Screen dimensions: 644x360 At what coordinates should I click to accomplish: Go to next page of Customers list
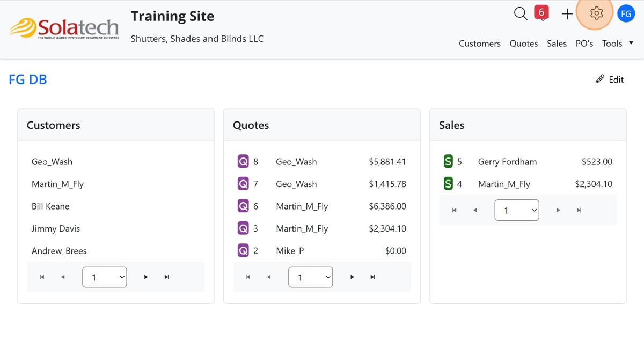pyautogui.click(x=146, y=277)
